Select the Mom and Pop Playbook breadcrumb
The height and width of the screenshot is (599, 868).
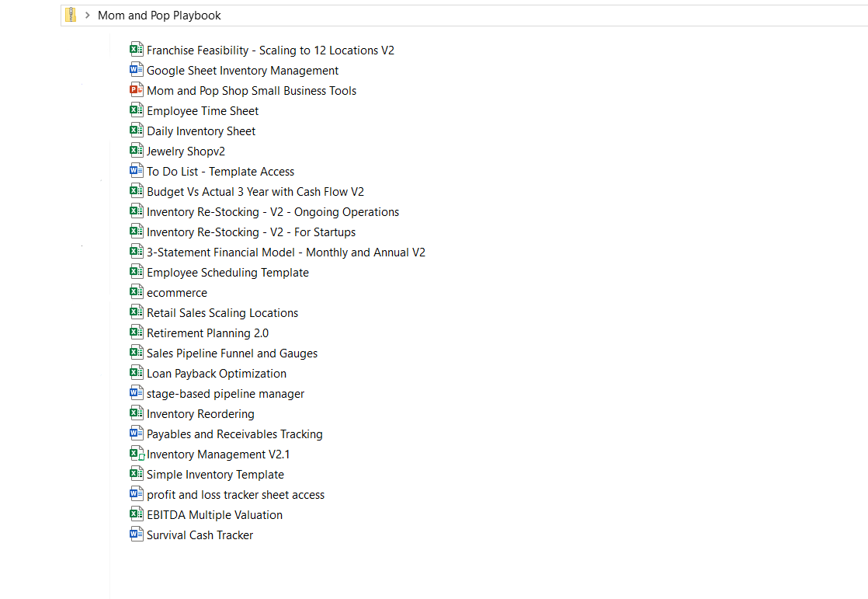159,16
